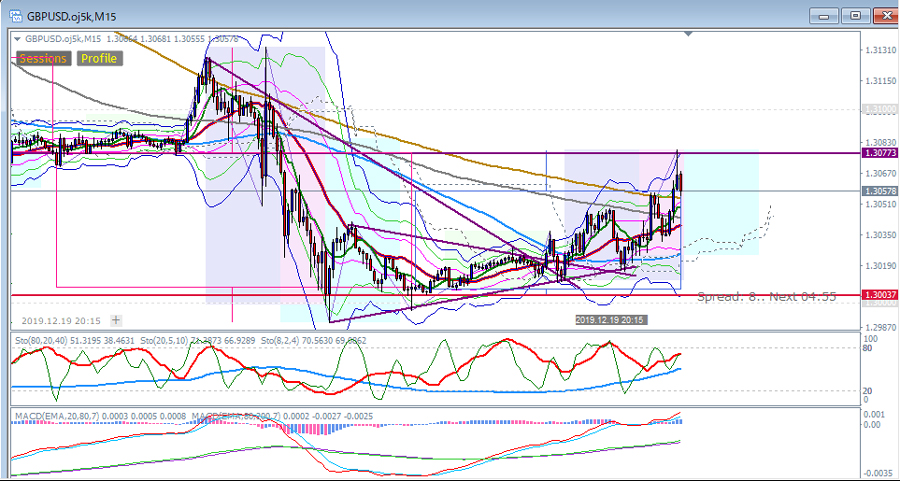The image size is (900, 481).
Task: Click the bottom-left 2019.12.19 20:15 date text
Action: coord(60,321)
